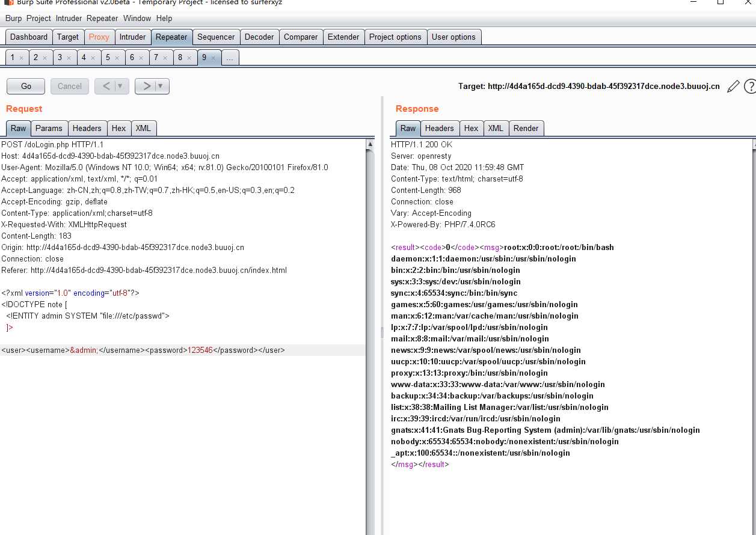
Task: Close Repeater tab 6
Action: [141, 58]
